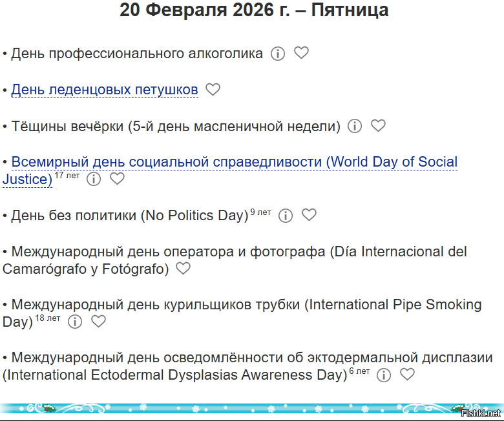Click the 20 Февраля 2026 date heading
The image size is (504, 421).
tap(254, 11)
